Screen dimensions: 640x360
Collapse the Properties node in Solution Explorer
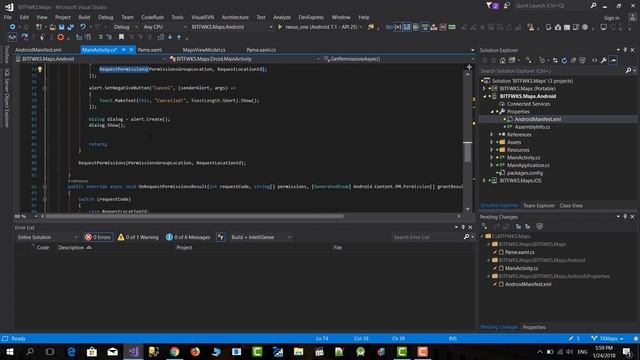click(491, 111)
